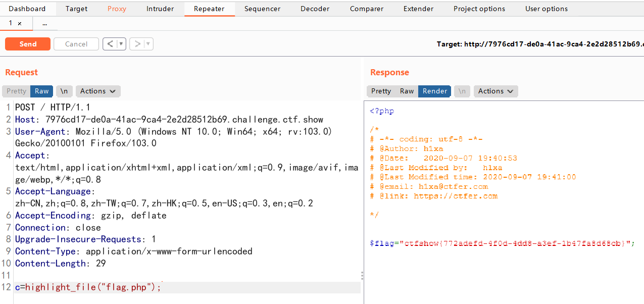Open the Response Actions dropdown
This screenshot has width=644, height=304.
coord(496,91)
